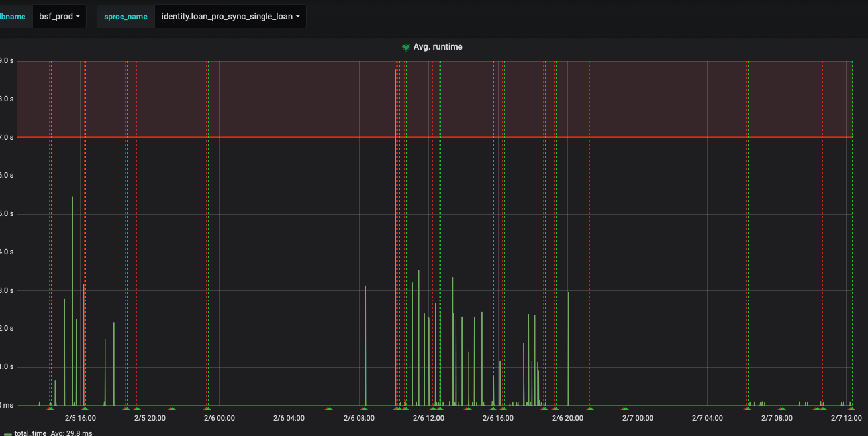This screenshot has width=868, height=436.
Task: Click the green heart alert status icon
Action: [406, 48]
